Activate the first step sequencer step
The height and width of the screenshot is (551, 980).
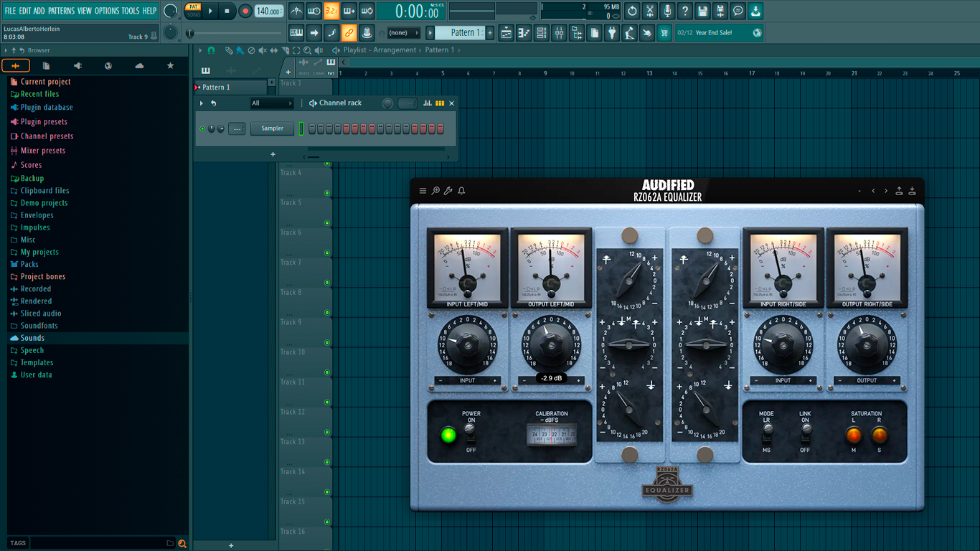point(313,128)
